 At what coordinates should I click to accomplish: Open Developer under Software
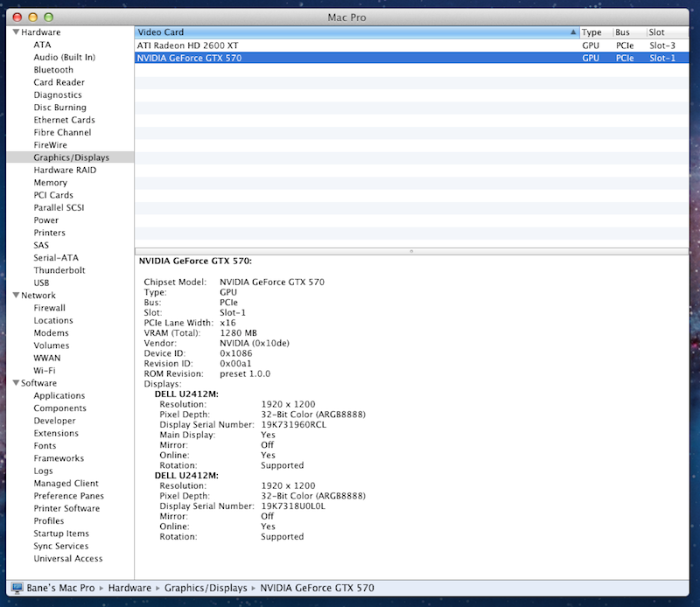(54, 420)
